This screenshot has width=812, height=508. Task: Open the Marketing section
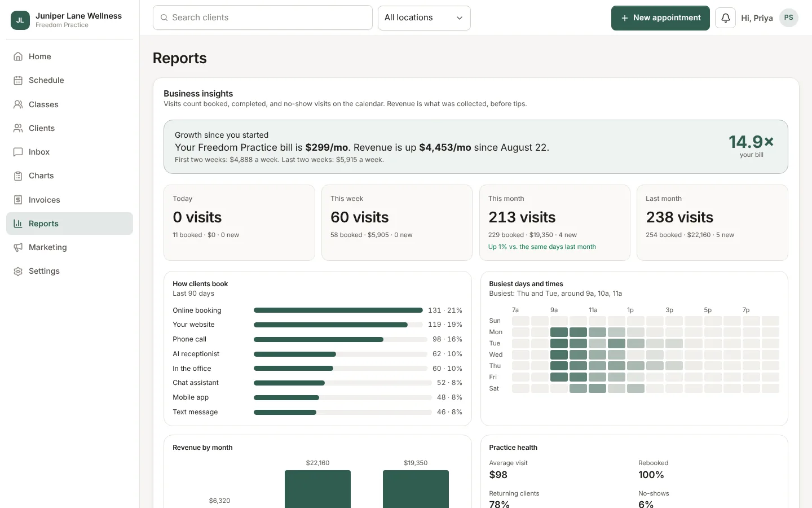[x=69, y=247]
